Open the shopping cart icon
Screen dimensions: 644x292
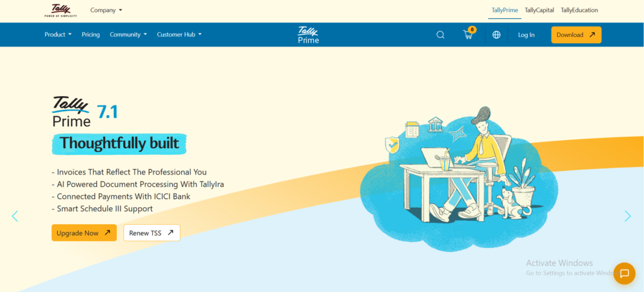(x=468, y=35)
